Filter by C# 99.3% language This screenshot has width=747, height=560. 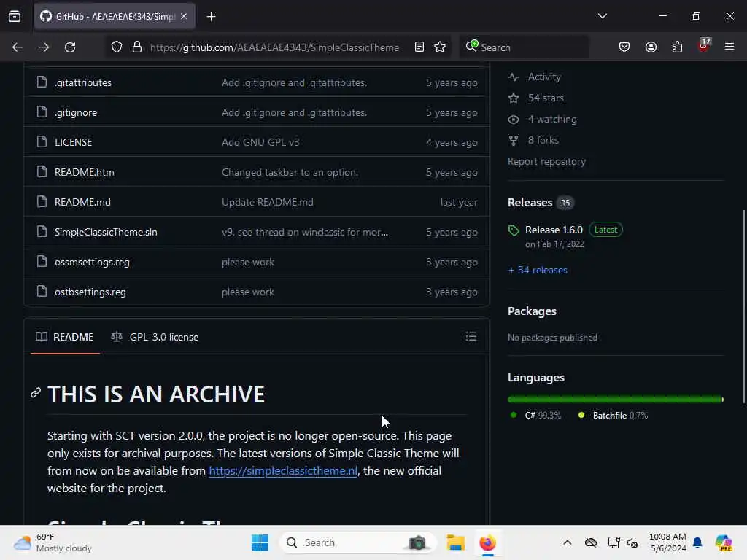coord(535,415)
